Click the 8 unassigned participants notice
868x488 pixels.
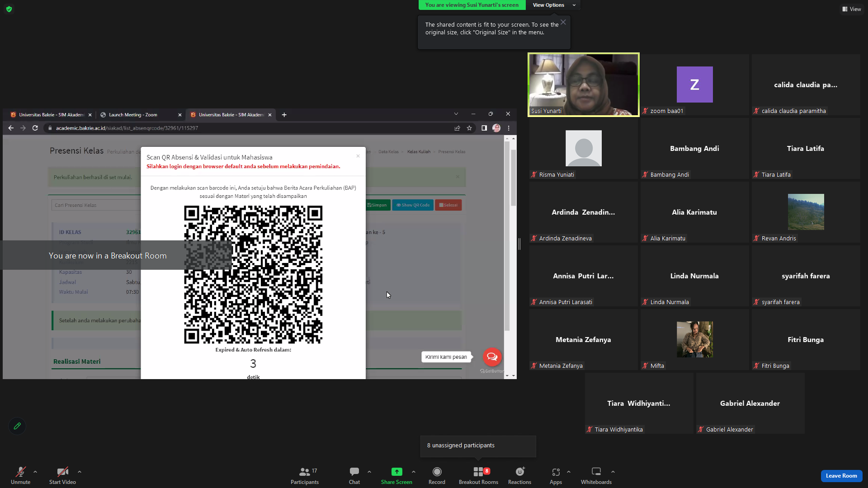click(478, 446)
